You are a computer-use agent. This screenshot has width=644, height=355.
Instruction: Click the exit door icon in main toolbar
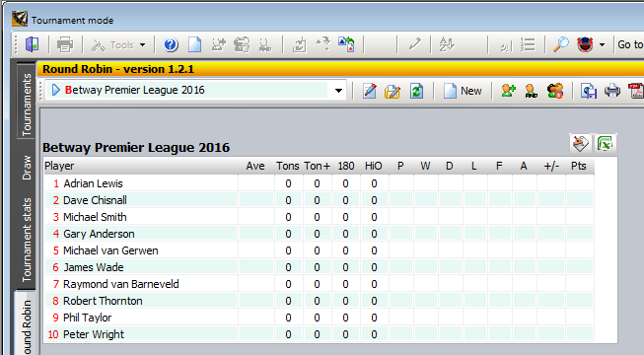pos(32,44)
